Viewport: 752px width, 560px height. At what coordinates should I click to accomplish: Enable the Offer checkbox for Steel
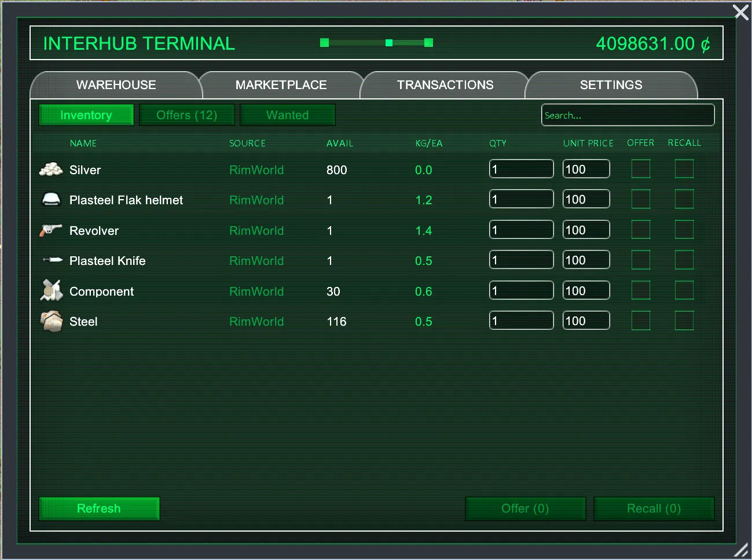coord(640,320)
